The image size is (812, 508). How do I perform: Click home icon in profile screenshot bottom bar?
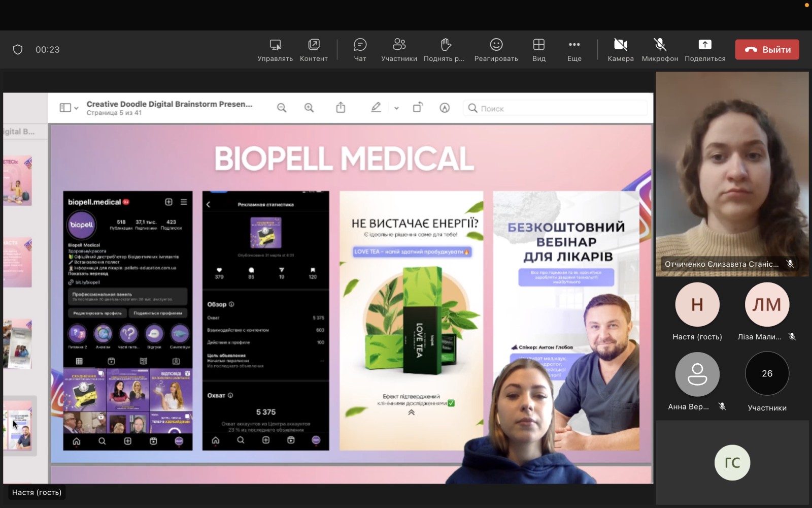point(77,441)
